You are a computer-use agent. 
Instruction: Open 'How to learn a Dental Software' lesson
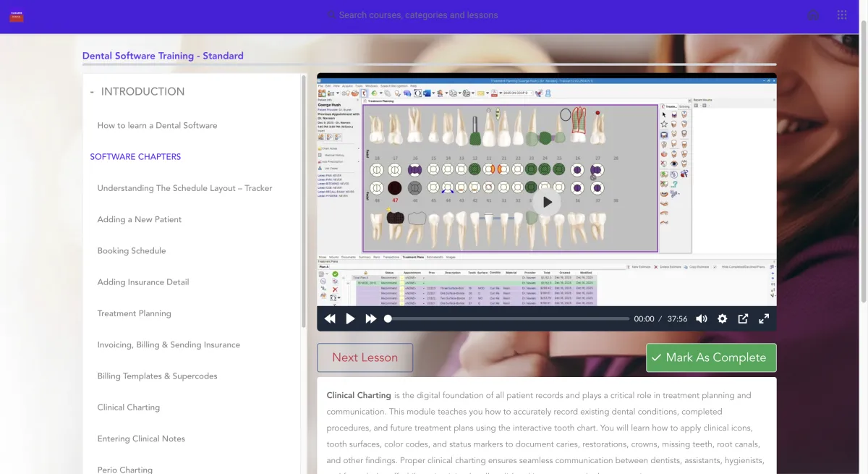pos(157,125)
